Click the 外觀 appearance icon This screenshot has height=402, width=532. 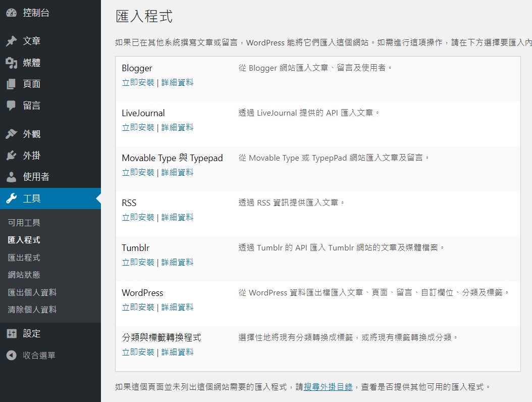point(11,133)
